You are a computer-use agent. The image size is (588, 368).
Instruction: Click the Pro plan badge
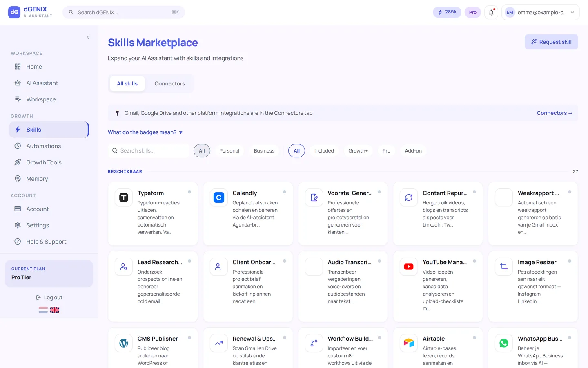[473, 12]
